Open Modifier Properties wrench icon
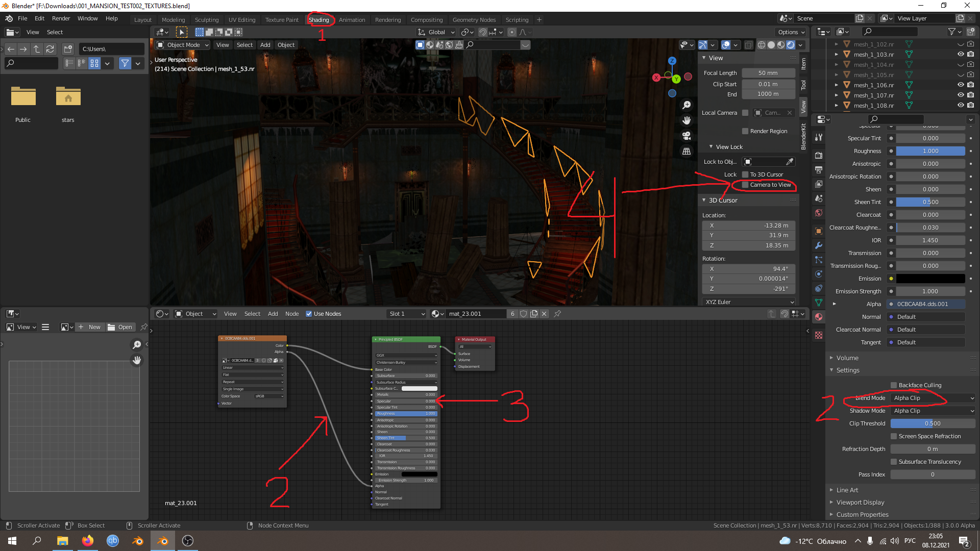 [819, 245]
